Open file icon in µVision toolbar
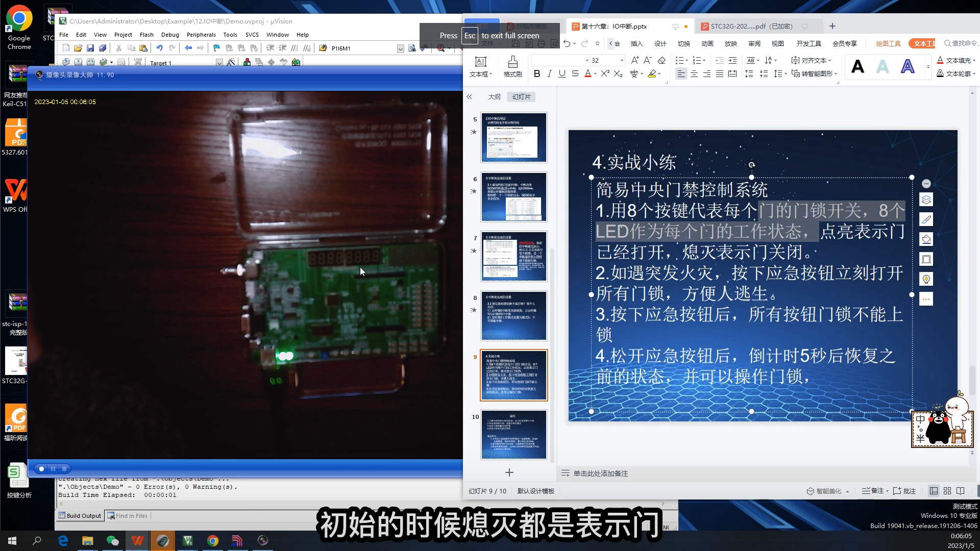This screenshot has width=980, height=551. pyautogui.click(x=78, y=48)
